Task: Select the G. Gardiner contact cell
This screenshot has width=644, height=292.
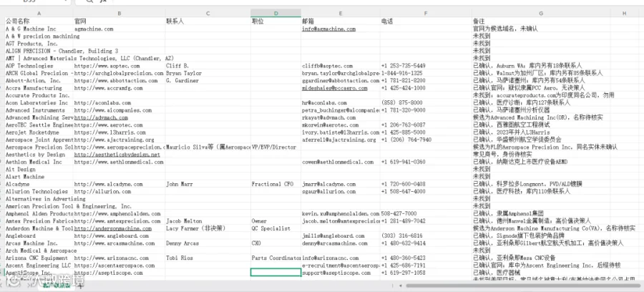Action: [x=208, y=80]
